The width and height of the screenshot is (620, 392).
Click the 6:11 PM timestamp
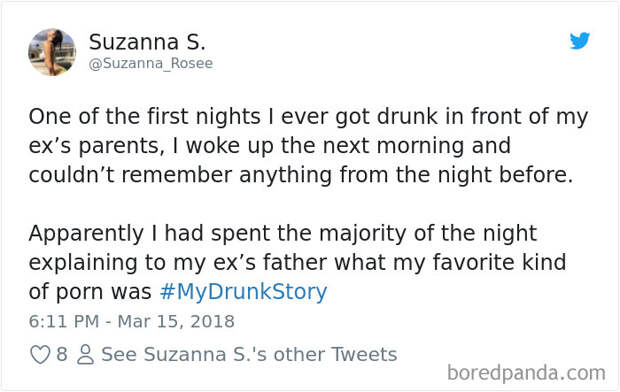(64, 321)
